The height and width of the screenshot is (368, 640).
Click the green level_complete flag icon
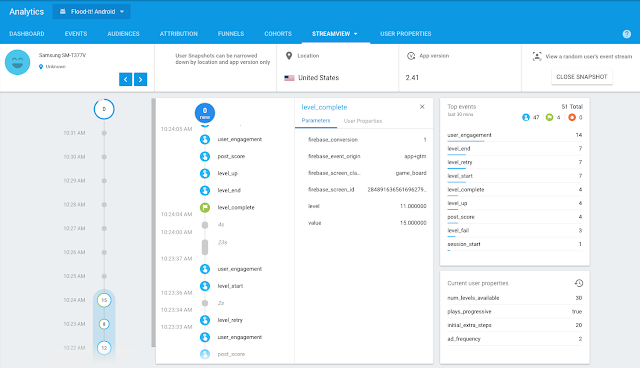click(205, 208)
